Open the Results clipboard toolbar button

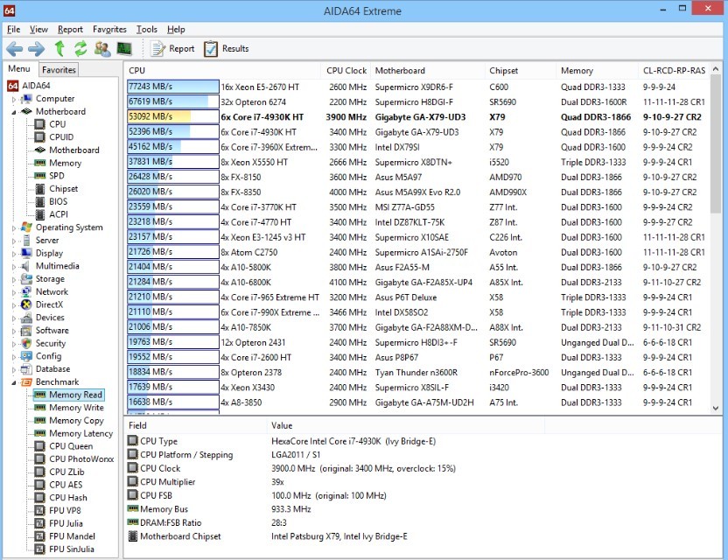(227, 49)
